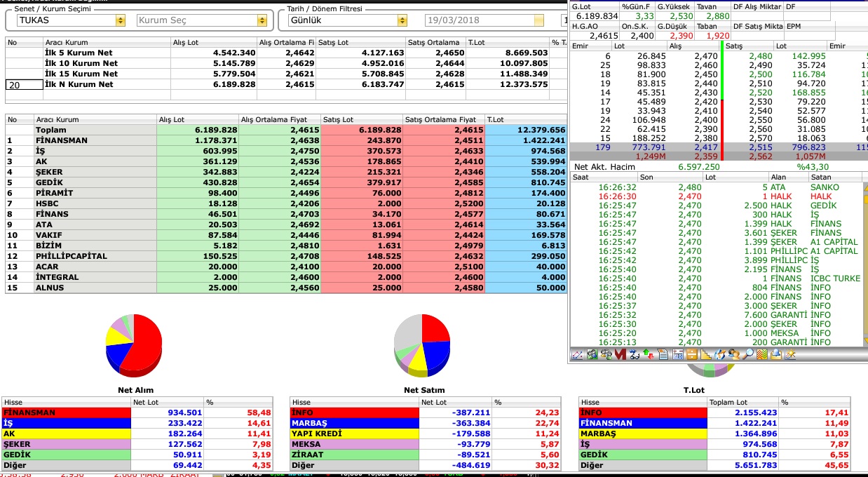Click the İlk 15 Kurum Net row
The image size is (868, 477).
285,74
